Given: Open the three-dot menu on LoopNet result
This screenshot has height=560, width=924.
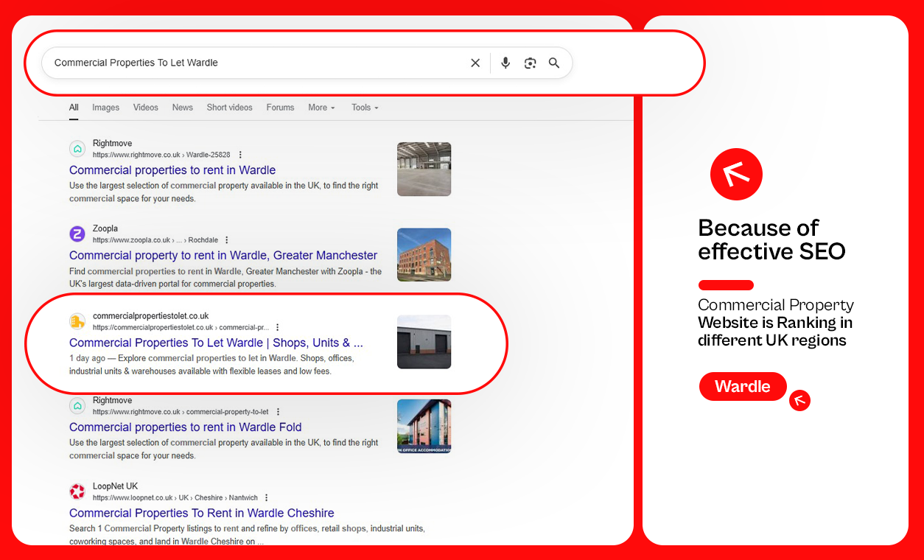Looking at the screenshot, I should (266, 497).
